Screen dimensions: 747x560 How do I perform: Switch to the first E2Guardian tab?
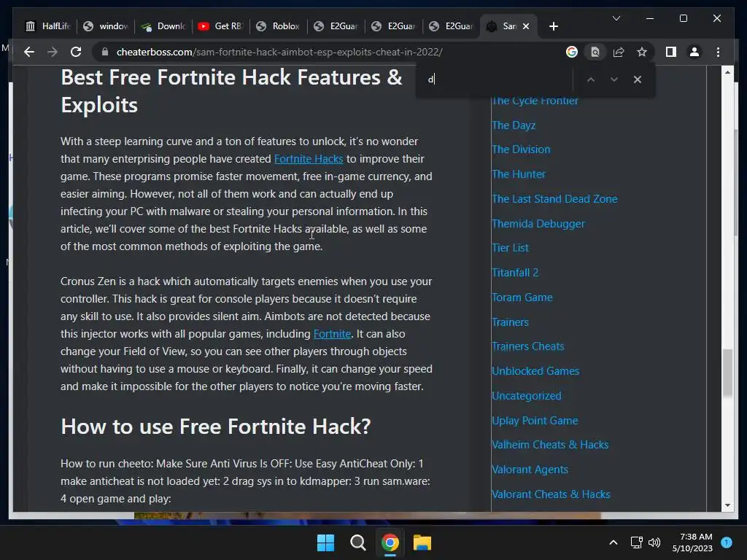[336, 26]
